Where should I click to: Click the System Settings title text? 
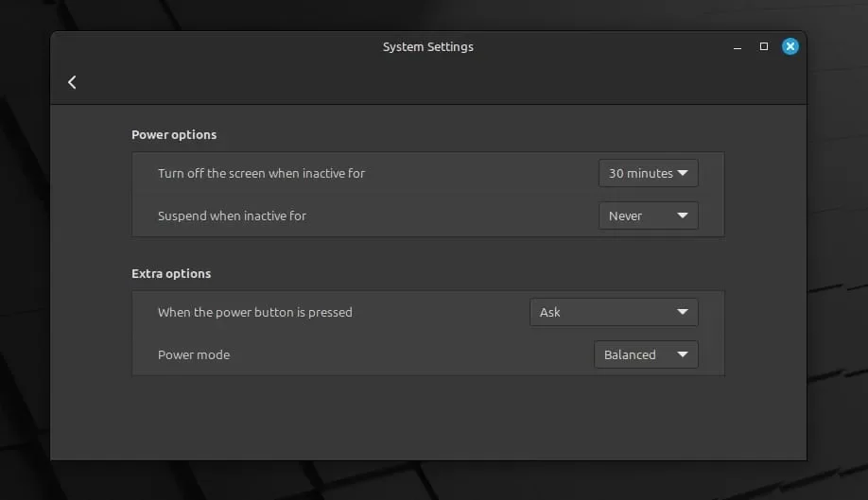click(428, 47)
